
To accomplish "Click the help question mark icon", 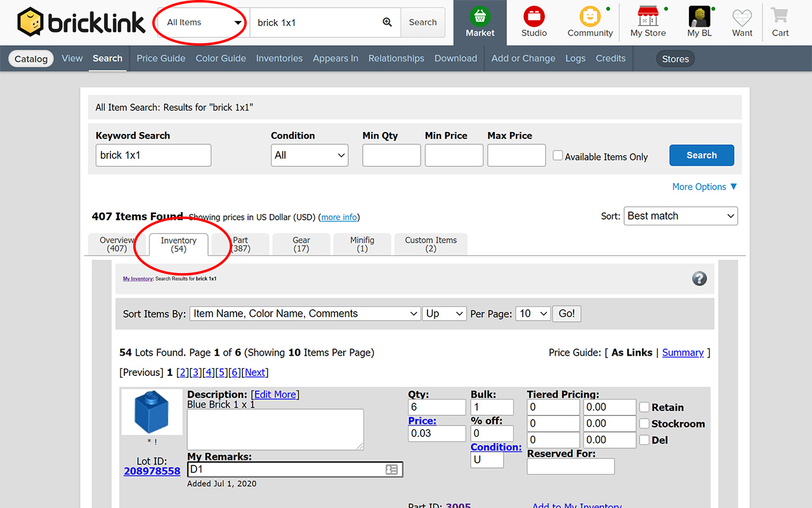I will pyautogui.click(x=699, y=278).
